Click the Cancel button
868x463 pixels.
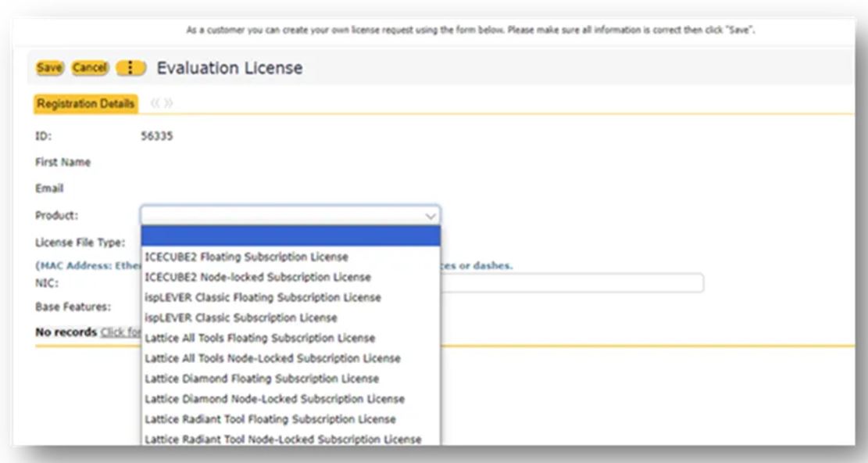[x=90, y=67]
